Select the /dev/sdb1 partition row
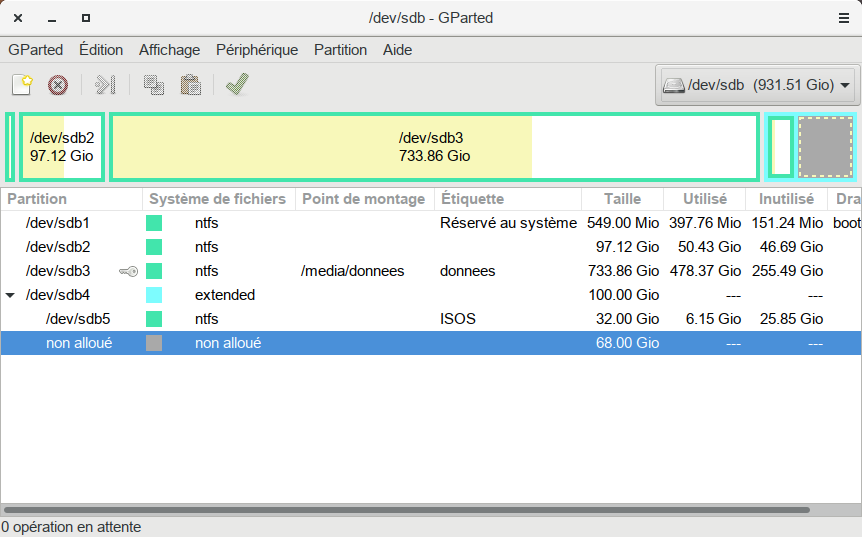 pos(300,223)
